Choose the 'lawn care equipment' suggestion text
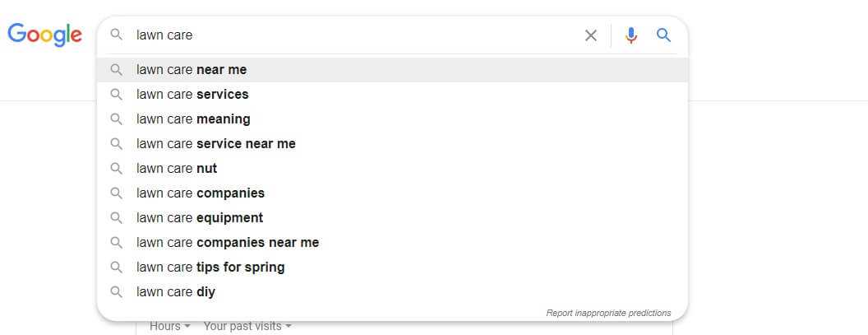The height and width of the screenshot is (335, 868). click(200, 217)
